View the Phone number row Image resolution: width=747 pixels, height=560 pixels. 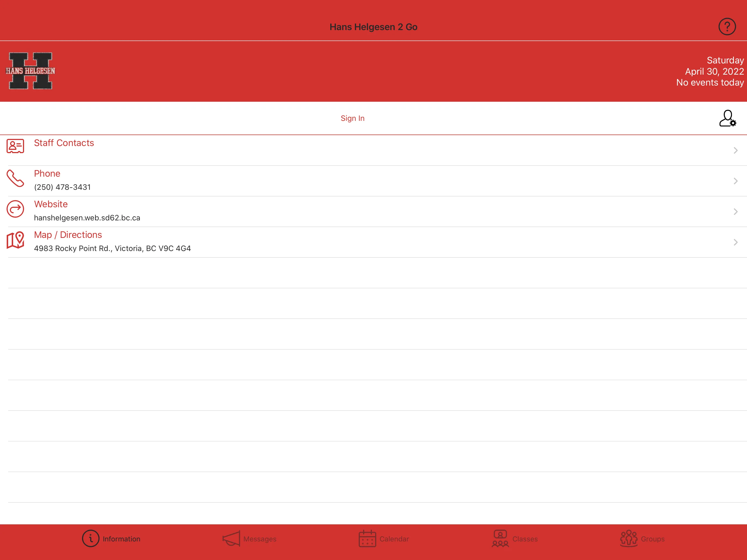373,180
